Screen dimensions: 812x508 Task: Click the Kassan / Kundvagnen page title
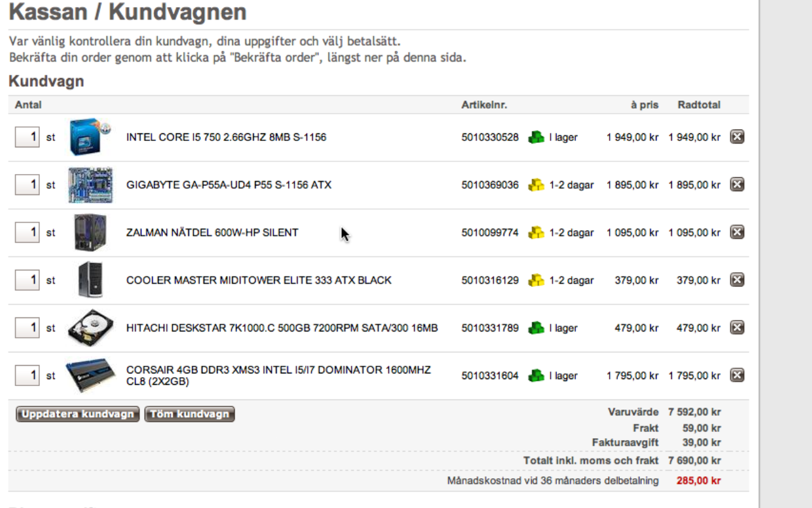pos(128,11)
